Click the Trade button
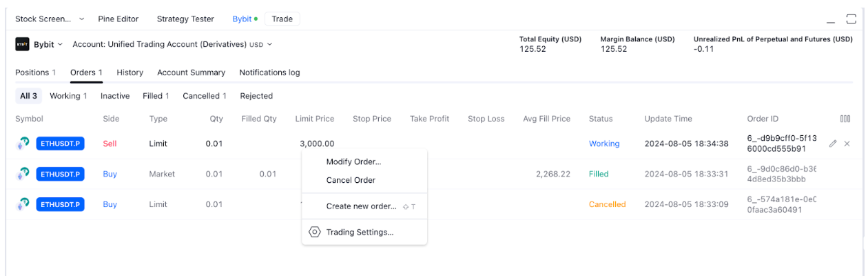 (282, 19)
